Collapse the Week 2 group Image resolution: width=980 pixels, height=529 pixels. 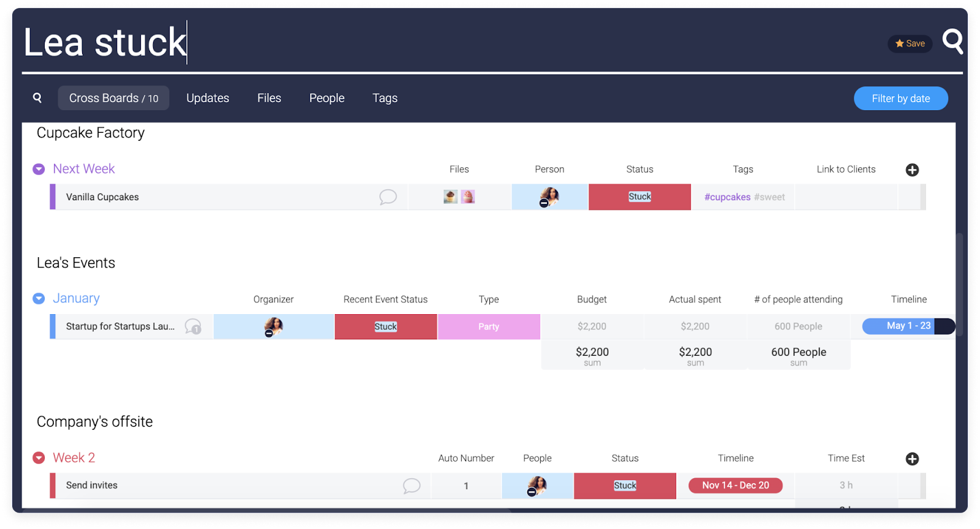tap(39, 458)
